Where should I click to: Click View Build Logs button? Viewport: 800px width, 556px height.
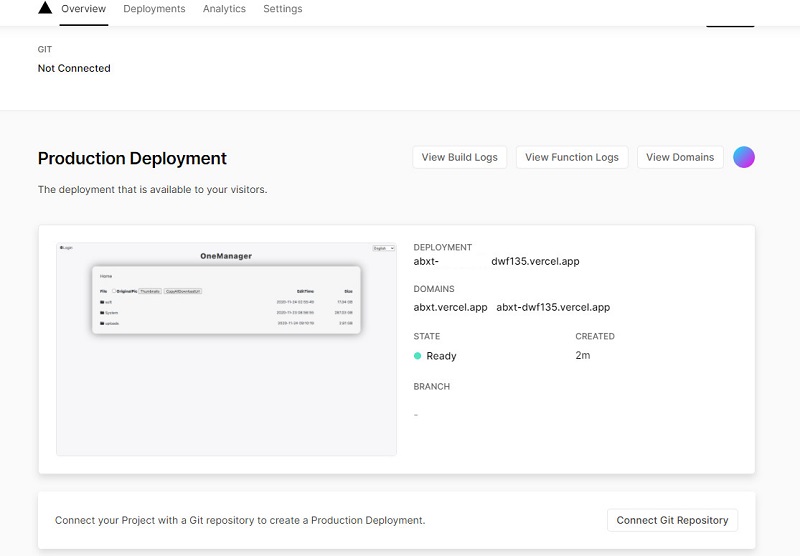coord(459,157)
